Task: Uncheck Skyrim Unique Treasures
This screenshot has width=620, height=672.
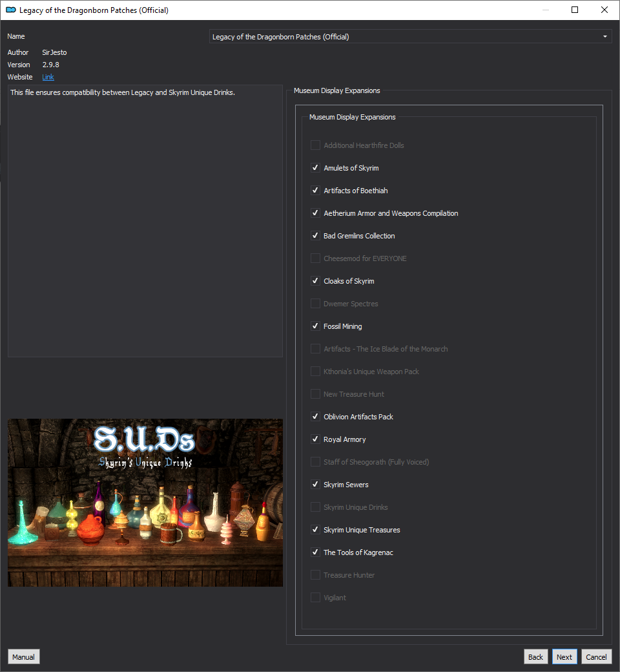Action: (315, 530)
